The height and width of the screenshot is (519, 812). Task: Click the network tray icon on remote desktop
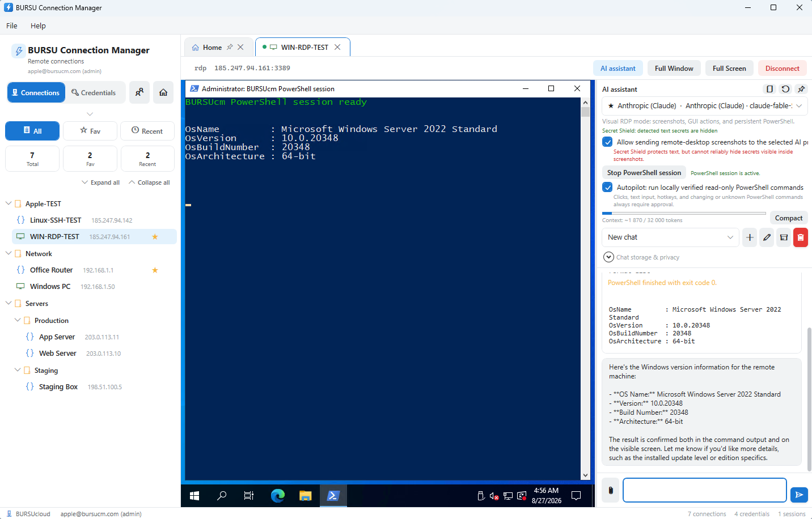tap(508, 496)
